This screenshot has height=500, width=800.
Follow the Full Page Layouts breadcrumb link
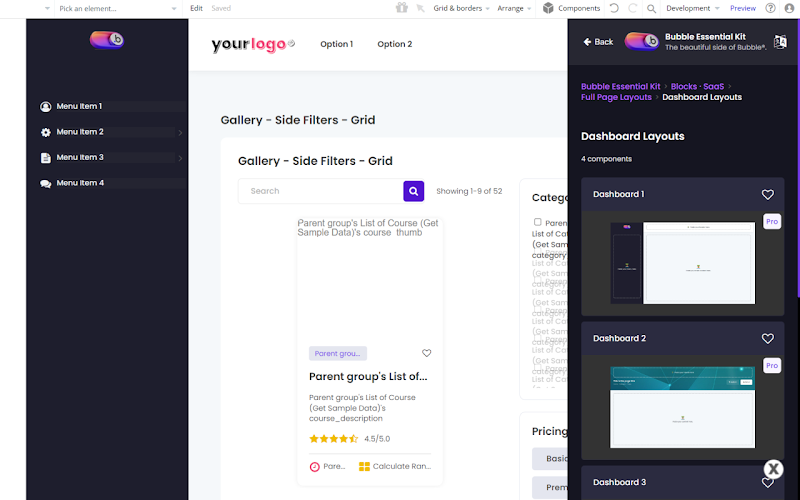pos(616,97)
